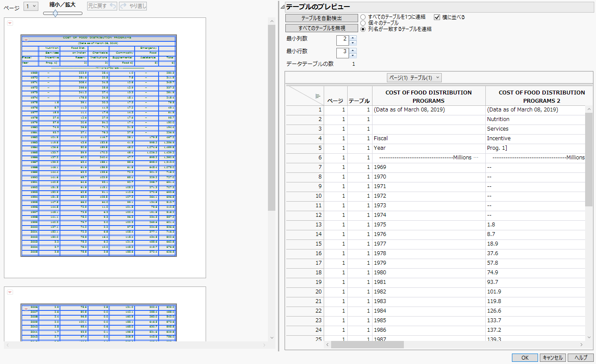Collapse the テーブルのプレビュー panel
596x364 pixels.
coord(283,7)
